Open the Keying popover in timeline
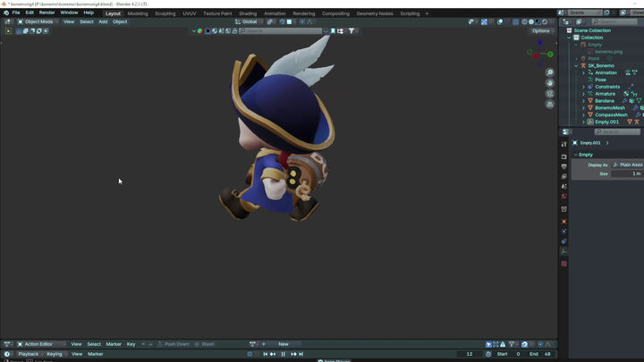The width and height of the screenshot is (644, 362). point(55,354)
